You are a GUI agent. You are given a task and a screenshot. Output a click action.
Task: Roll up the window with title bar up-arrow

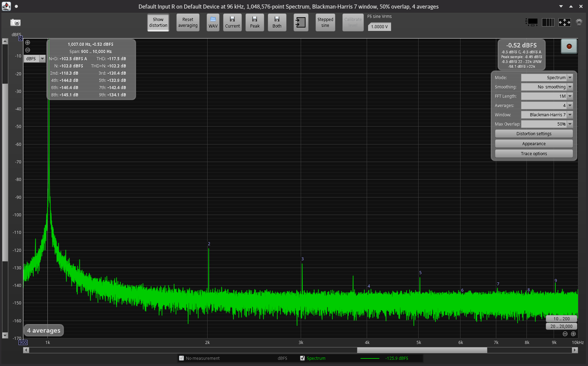571,6
